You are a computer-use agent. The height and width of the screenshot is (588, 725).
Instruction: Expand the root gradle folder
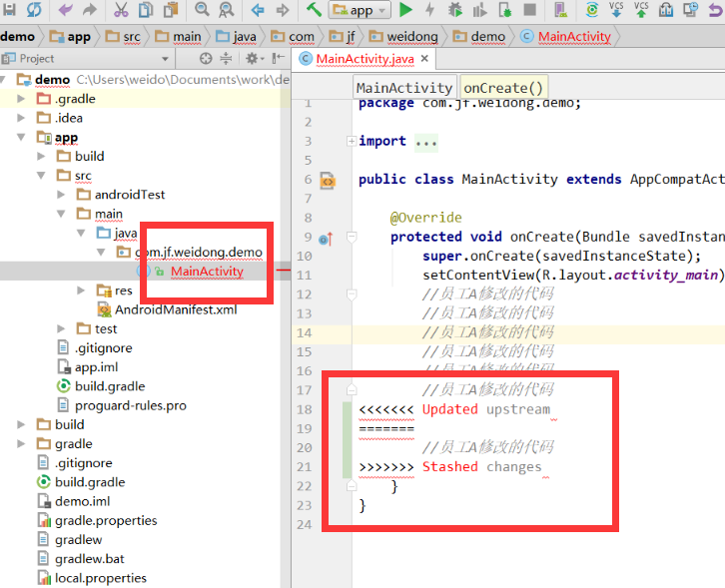21,444
